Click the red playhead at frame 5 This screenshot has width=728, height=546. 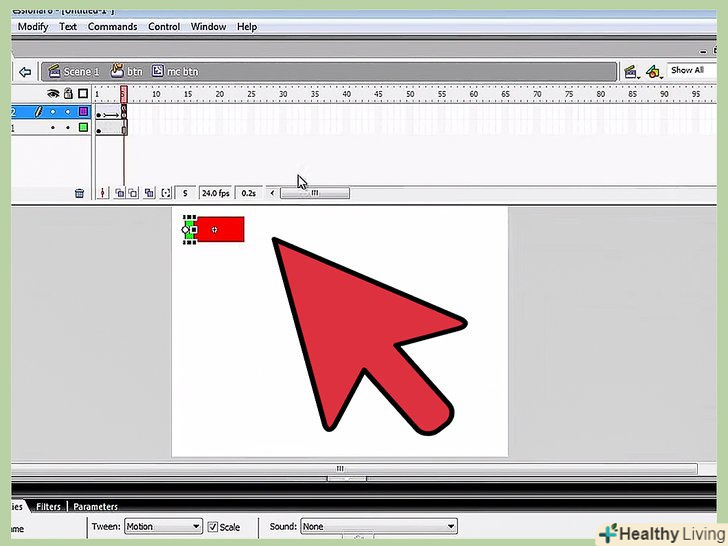click(x=123, y=93)
